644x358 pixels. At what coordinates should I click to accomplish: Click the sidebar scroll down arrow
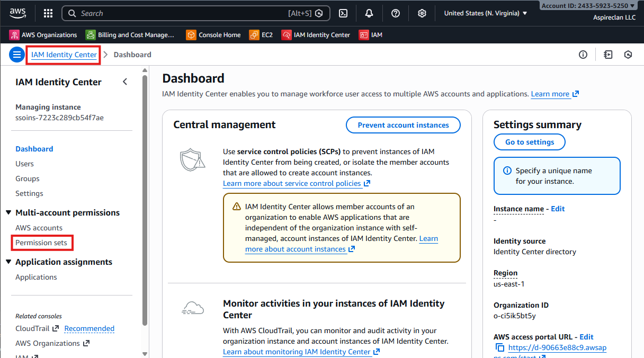click(145, 353)
